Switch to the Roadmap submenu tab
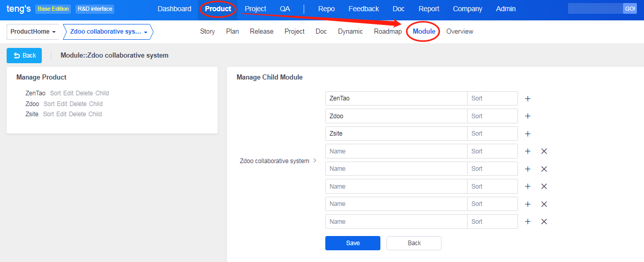The height and width of the screenshot is (262, 644). (x=388, y=32)
